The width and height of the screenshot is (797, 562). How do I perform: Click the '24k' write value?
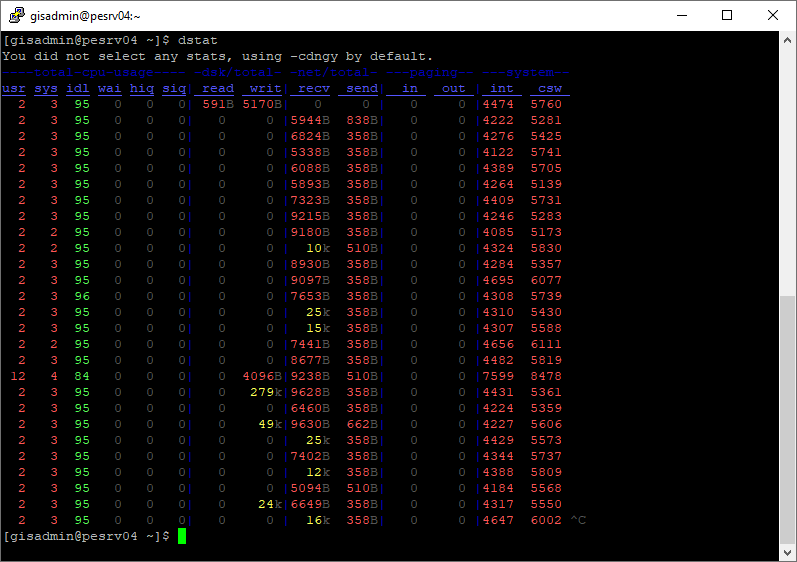[270, 504]
